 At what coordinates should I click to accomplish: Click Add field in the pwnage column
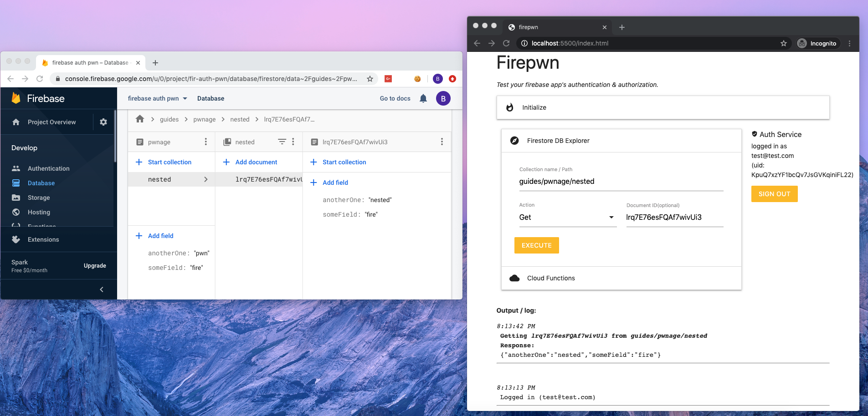point(154,236)
